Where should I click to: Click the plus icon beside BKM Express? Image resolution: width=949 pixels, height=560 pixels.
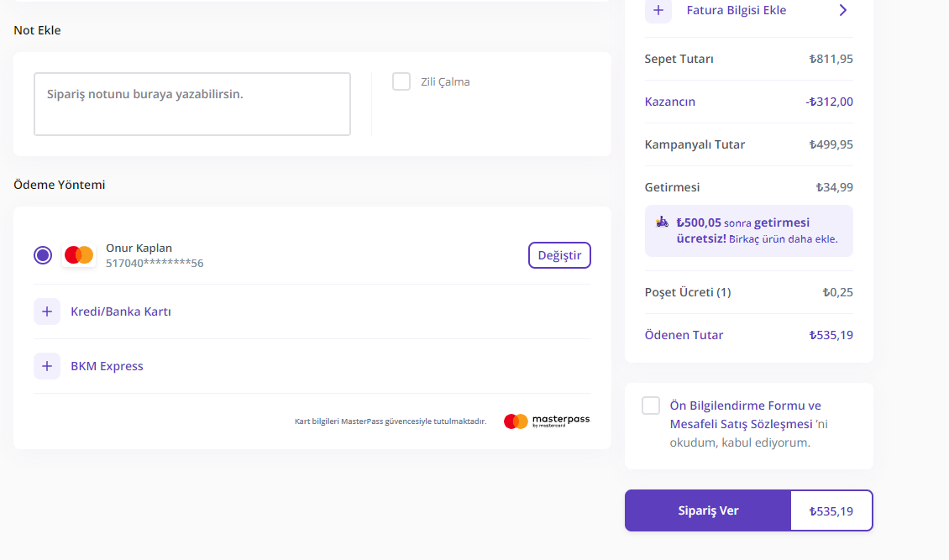pyautogui.click(x=47, y=366)
